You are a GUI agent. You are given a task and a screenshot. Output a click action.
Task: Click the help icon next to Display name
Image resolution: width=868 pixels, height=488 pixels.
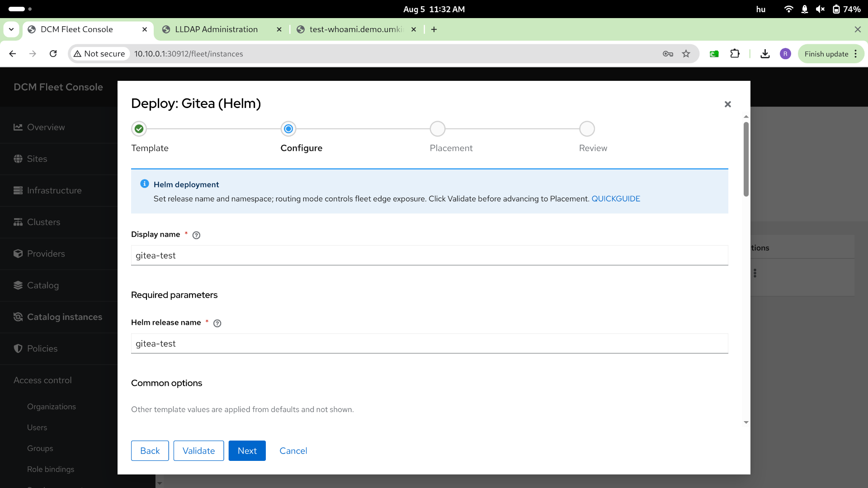click(196, 235)
